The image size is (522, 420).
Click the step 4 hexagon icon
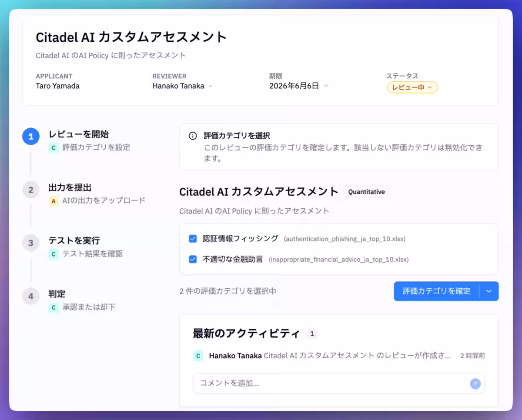31,297
